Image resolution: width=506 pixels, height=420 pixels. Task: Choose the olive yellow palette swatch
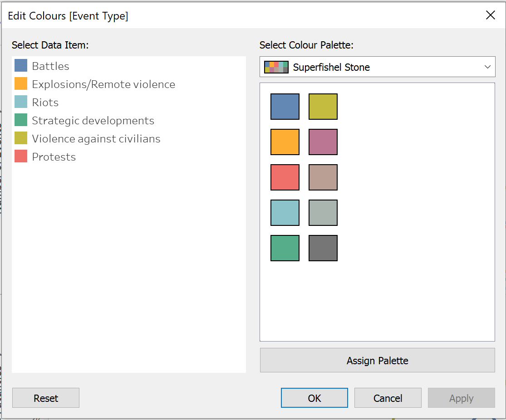point(323,107)
